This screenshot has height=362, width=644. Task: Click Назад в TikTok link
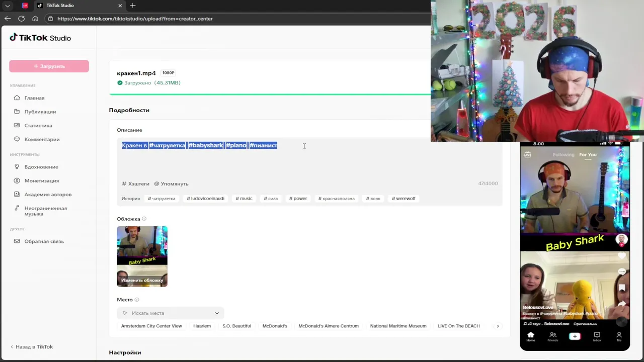32,347
